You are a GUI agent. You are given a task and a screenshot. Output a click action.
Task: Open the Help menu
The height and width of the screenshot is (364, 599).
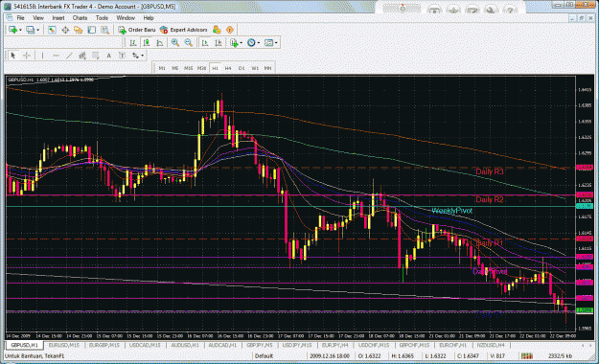pos(149,18)
